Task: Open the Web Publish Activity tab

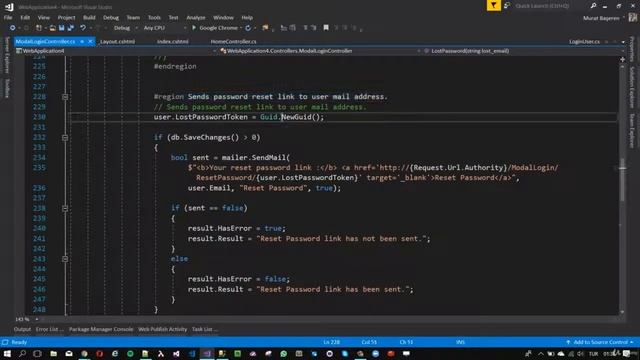Action: 162,329
